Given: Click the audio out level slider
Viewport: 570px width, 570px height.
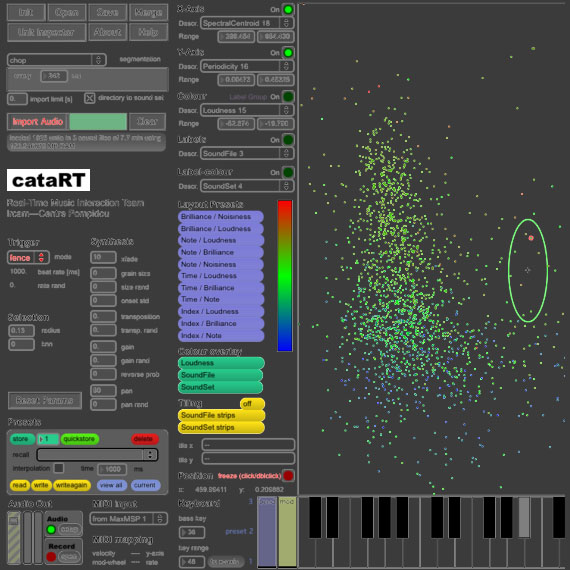Looking at the screenshot, I should coord(14,537).
